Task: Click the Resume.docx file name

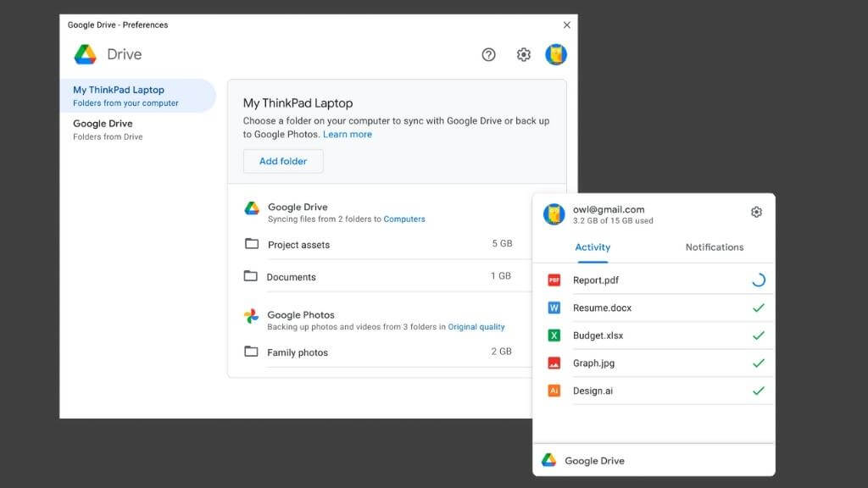Action: click(602, 308)
